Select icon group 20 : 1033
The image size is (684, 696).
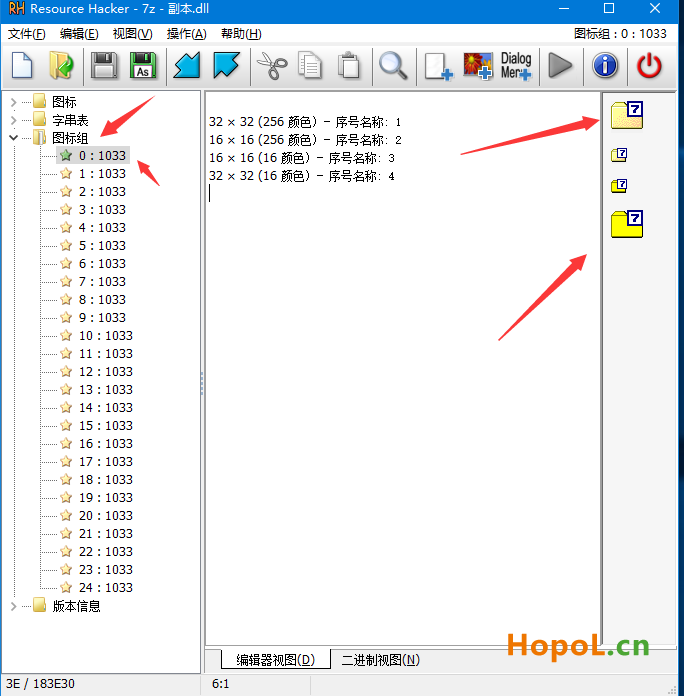click(106, 515)
